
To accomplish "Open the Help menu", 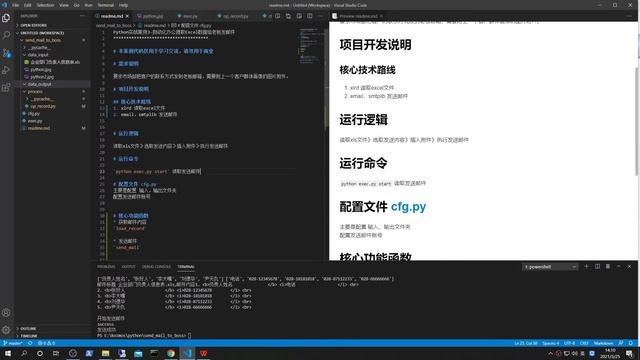I will coord(123,5).
